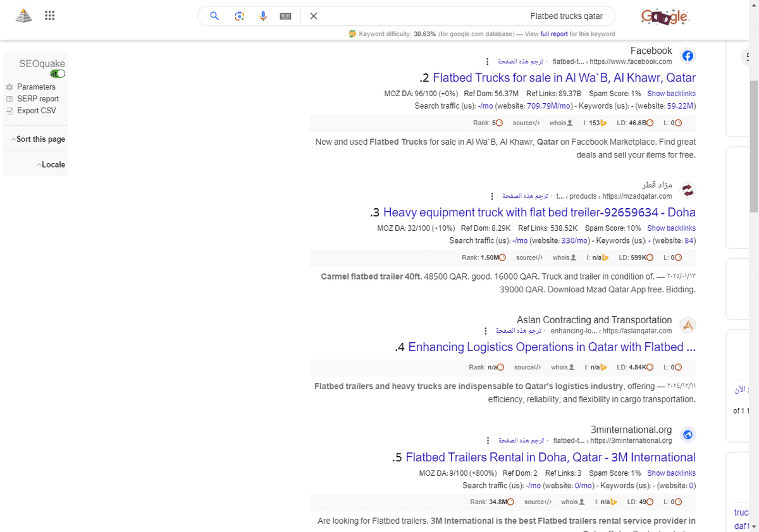Open whois for 3minternational result
The height and width of the screenshot is (532, 759).
pos(572,502)
